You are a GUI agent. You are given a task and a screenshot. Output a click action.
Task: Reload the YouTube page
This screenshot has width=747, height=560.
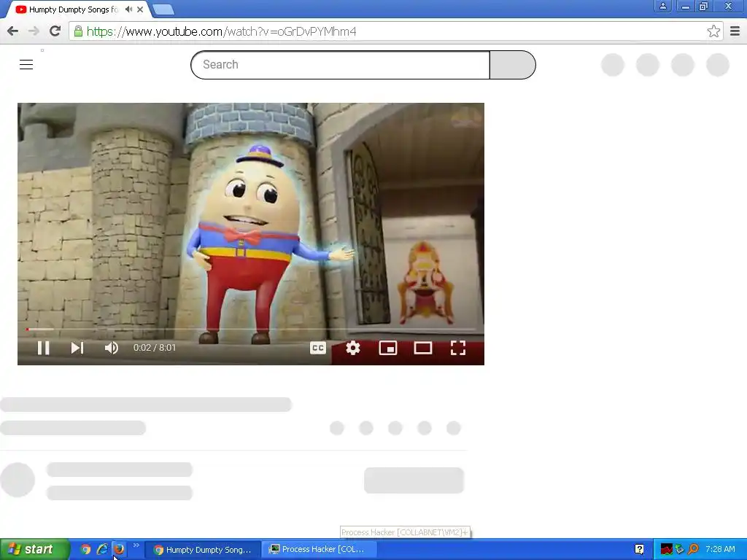pyautogui.click(x=55, y=31)
